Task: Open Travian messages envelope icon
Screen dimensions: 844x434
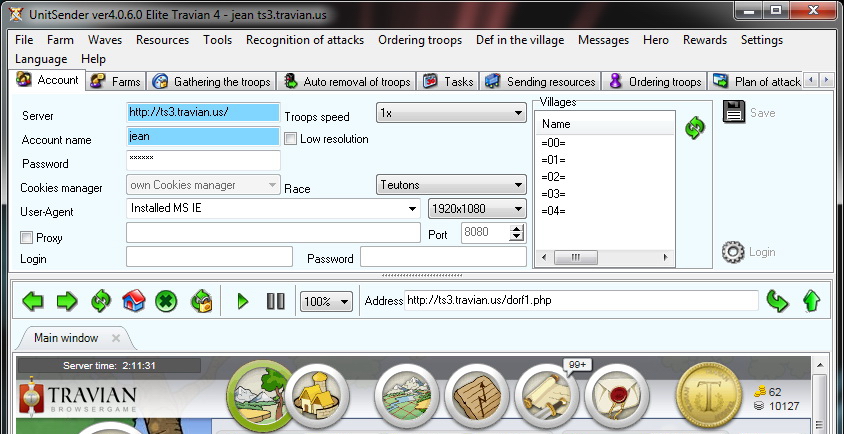Action: (x=616, y=396)
